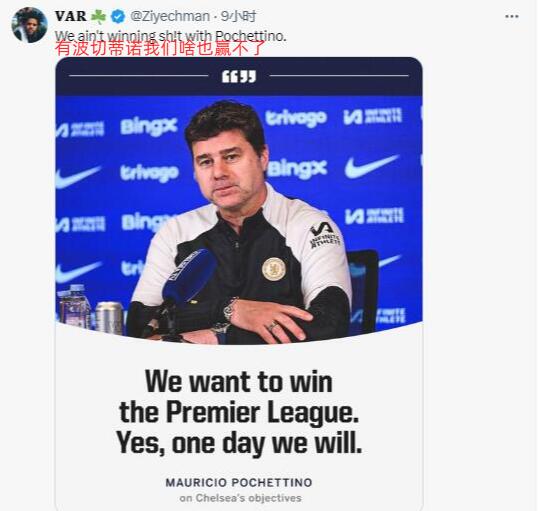The height and width of the screenshot is (511, 539).
Task: Click the large Nike swoosh right of BingX
Action: 372,166
